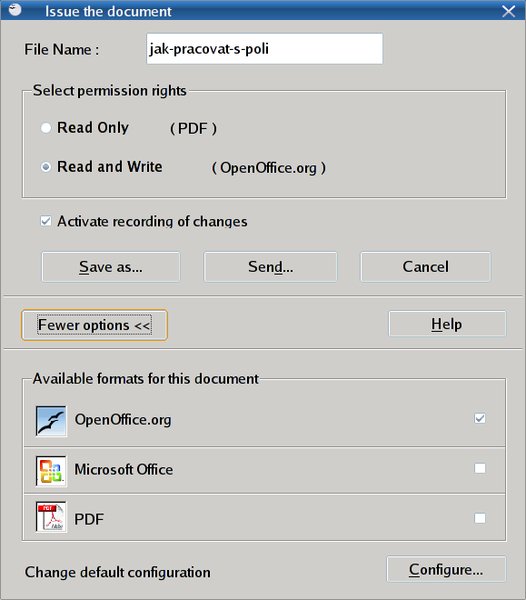Open Configure default settings
Screen dimensions: 526x600
coord(446,569)
